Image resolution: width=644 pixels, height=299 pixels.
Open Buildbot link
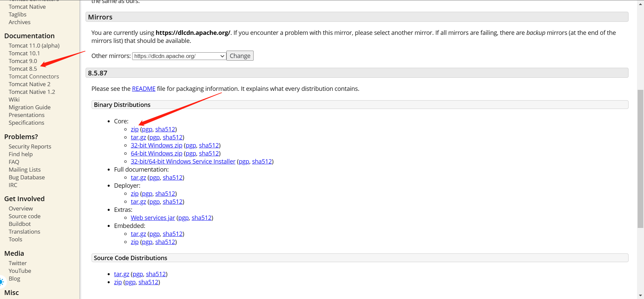point(19,224)
